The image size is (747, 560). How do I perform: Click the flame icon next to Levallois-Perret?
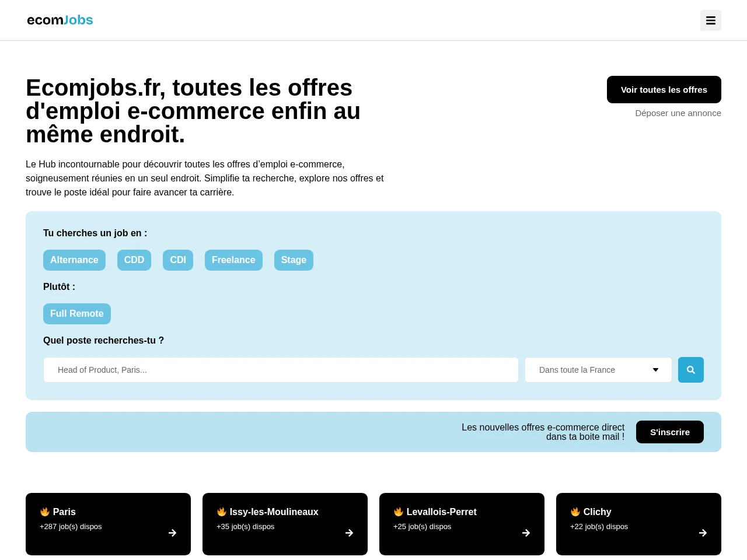[399, 512]
